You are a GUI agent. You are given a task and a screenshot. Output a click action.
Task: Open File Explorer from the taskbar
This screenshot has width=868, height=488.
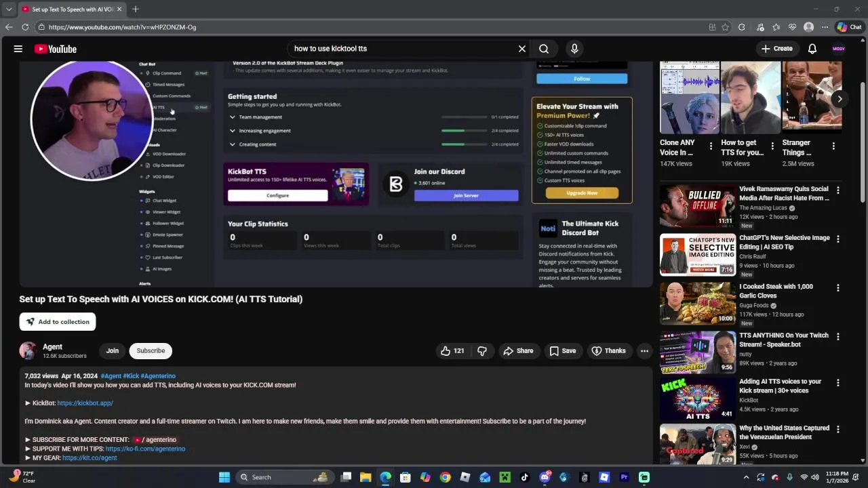(x=366, y=477)
